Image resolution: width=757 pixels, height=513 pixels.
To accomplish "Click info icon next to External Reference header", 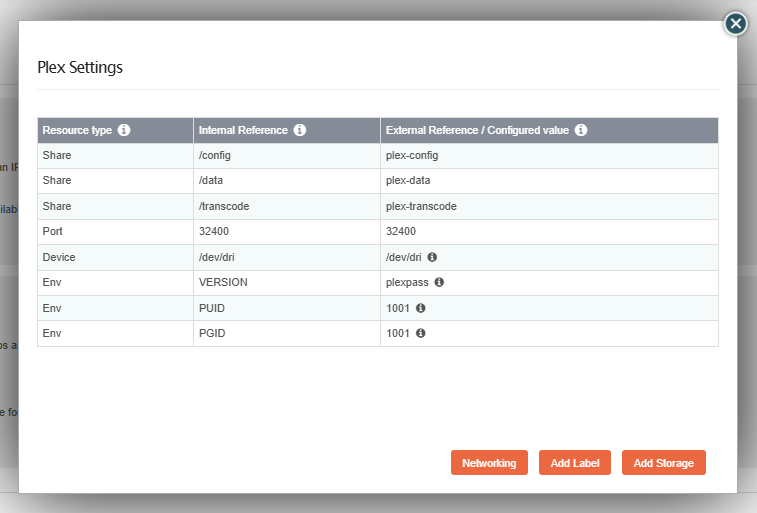I will [581, 130].
